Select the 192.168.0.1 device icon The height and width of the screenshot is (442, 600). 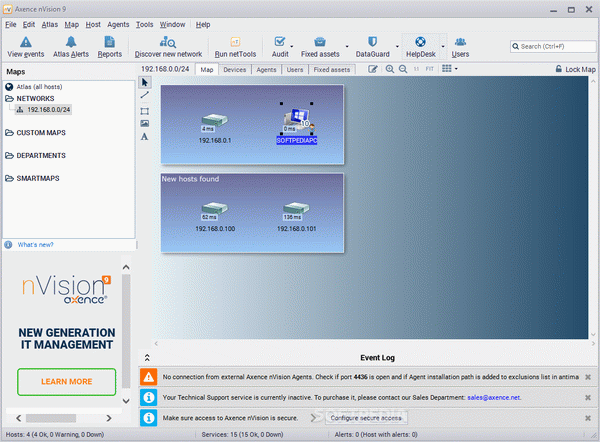[215, 120]
